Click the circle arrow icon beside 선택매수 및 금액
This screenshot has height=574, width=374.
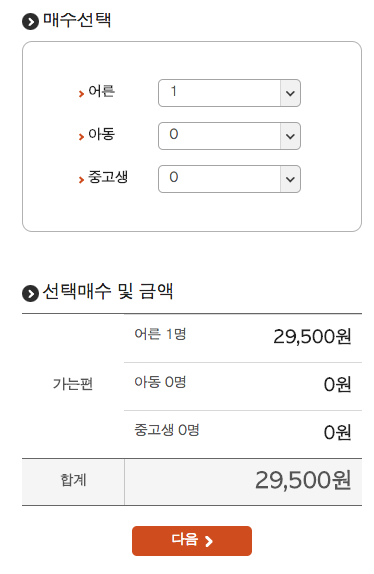click(30, 294)
